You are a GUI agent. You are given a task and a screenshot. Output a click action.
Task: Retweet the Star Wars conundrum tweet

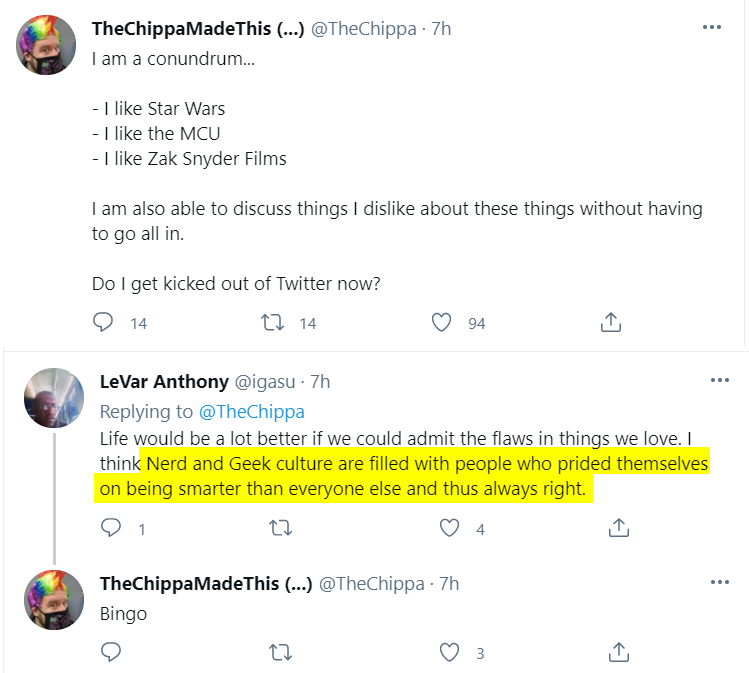(x=272, y=322)
